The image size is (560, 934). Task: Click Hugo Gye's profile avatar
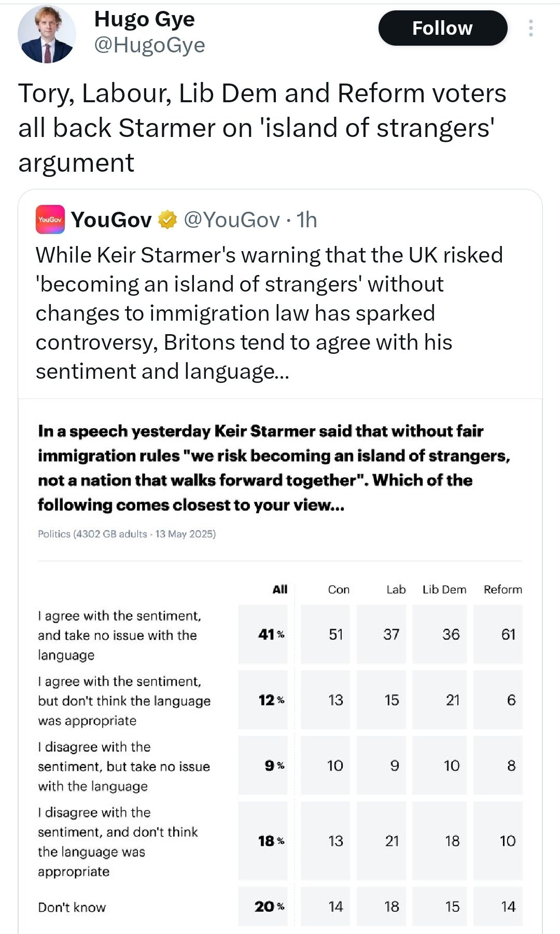point(47,34)
